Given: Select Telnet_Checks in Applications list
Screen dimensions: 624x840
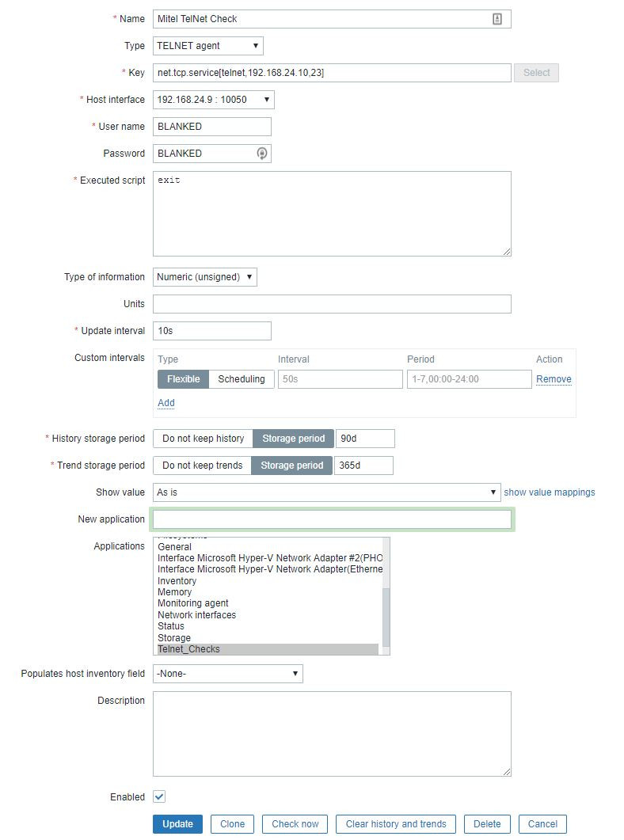Looking at the screenshot, I should [x=188, y=649].
